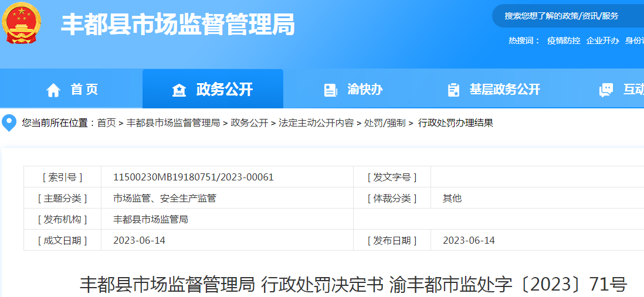Click the [ 索引号 ] label cell
Image resolution: width=644 pixels, height=297 pixels.
point(62,177)
